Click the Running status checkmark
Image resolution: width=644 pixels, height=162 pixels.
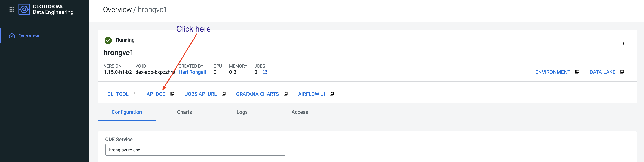tap(108, 40)
